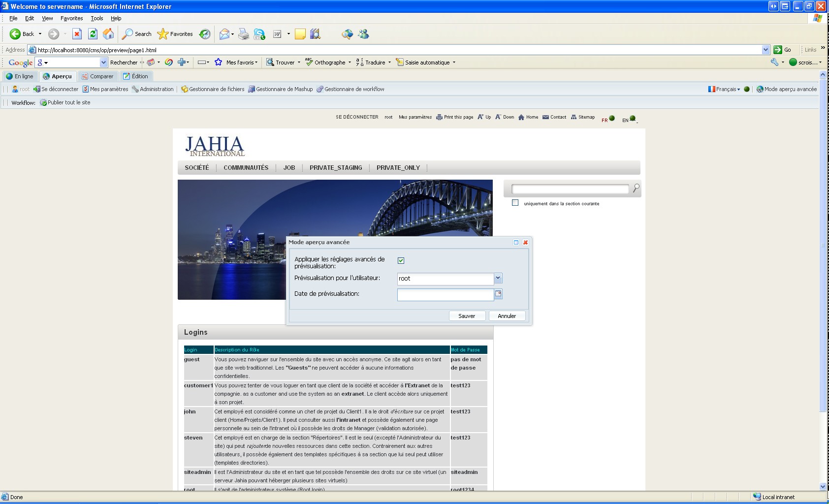Open the Français language dropdown
Viewport: 829px width, 504px height.
point(724,89)
